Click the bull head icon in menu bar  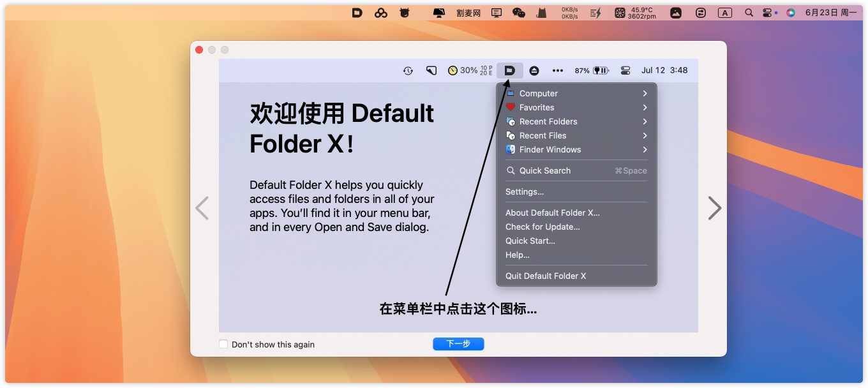click(x=404, y=13)
